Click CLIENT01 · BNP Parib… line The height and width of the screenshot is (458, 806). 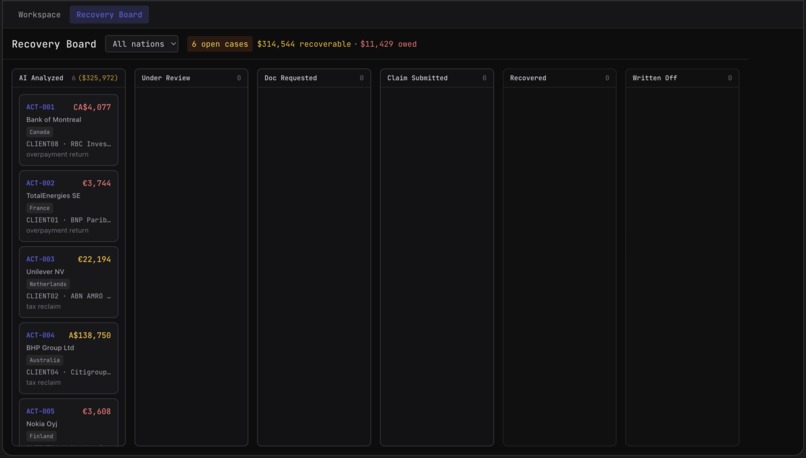click(x=68, y=220)
